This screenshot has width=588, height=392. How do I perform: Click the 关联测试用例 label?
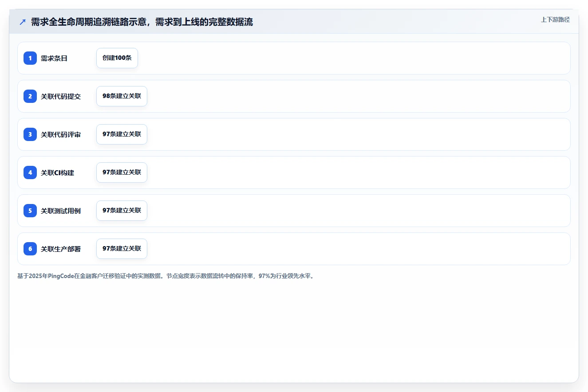click(61, 211)
